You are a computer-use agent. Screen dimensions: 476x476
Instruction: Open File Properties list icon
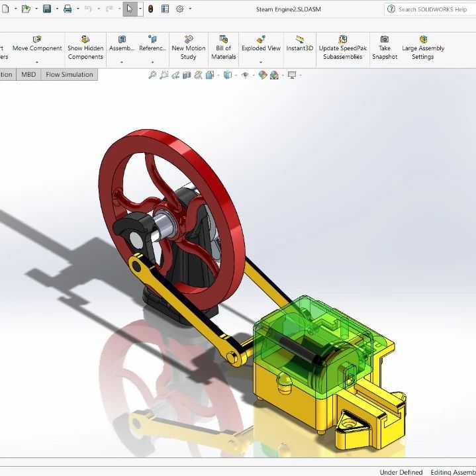165,9
